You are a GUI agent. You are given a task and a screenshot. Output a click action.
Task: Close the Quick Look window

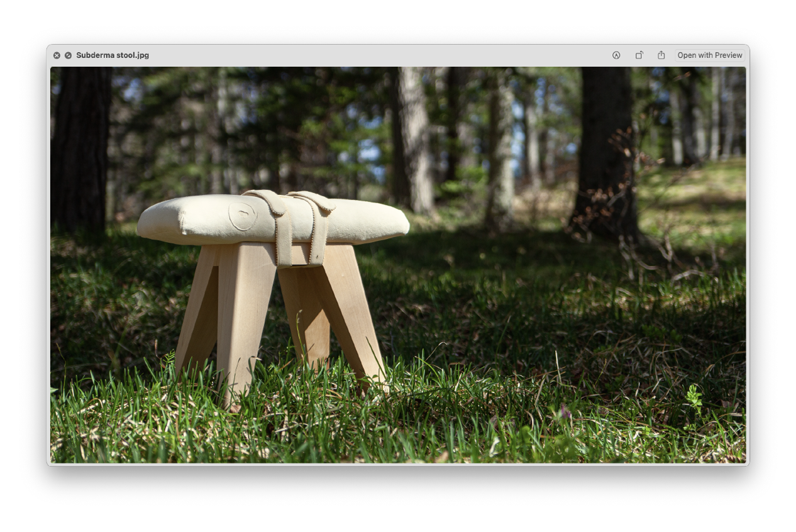tap(57, 55)
